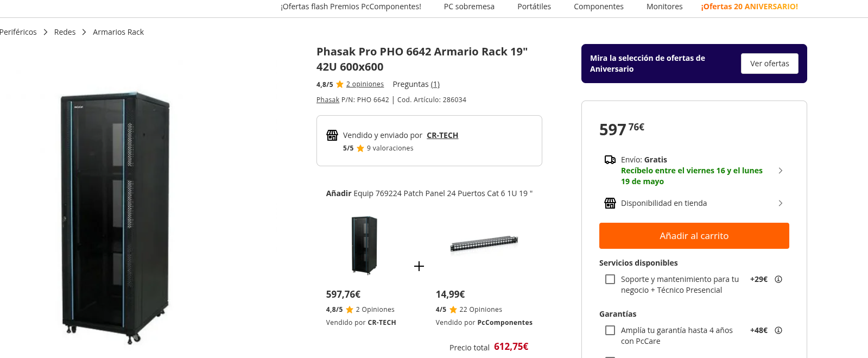Screen dimensions: 868x358
Task: Click the CR-TECH seller storefront icon
Action: coord(332,135)
